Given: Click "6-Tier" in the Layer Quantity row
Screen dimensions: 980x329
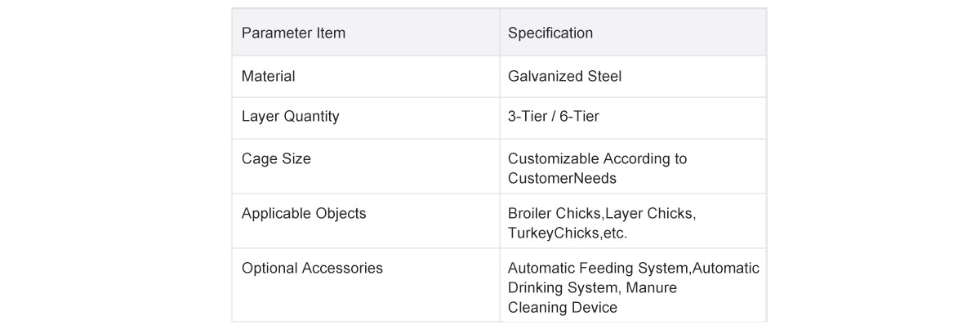Looking at the screenshot, I should (x=579, y=117).
